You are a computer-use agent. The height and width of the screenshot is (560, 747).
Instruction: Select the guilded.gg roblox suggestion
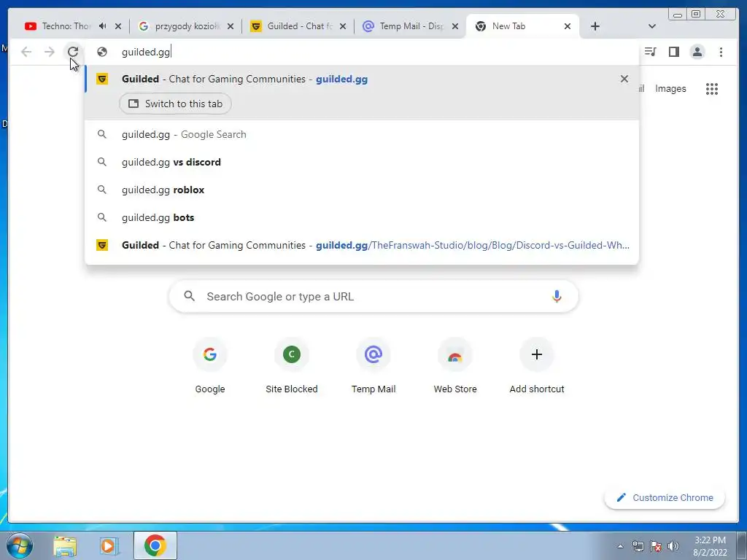point(362,190)
